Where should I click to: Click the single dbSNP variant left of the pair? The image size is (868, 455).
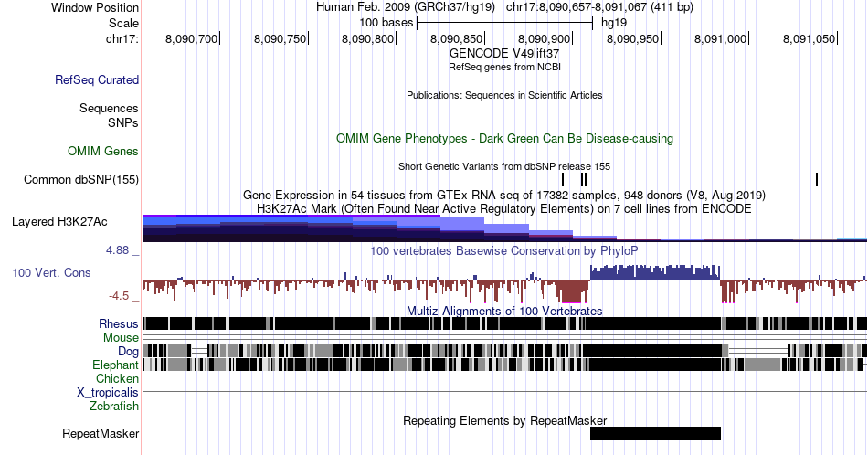563,179
